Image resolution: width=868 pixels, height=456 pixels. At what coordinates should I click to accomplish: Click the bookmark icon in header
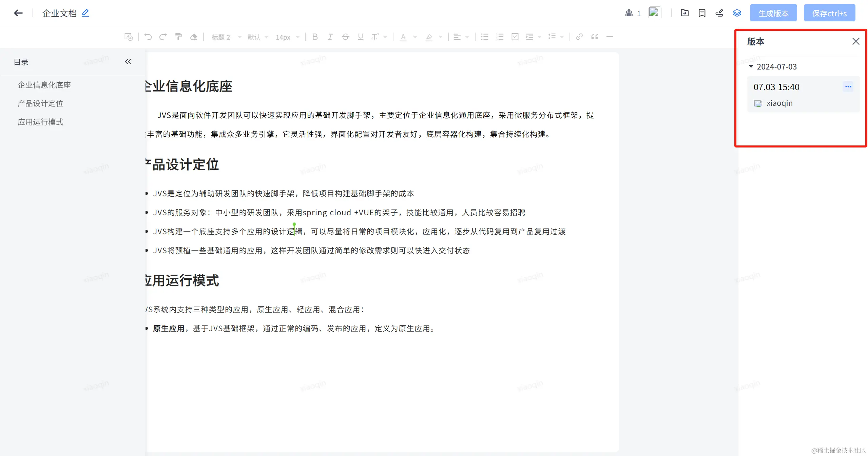pos(702,13)
